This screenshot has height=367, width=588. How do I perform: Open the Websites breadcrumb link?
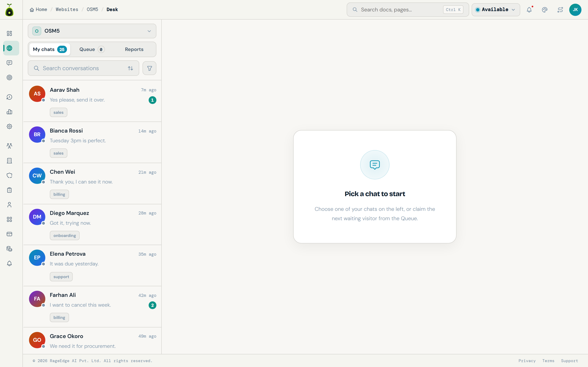pyautogui.click(x=67, y=9)
